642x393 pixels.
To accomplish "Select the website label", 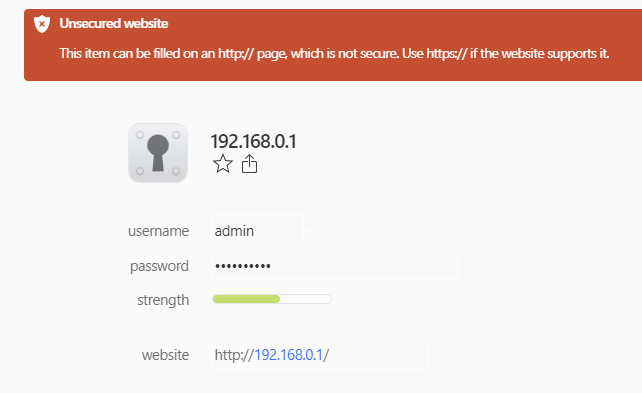I will (x=165, y=355).
